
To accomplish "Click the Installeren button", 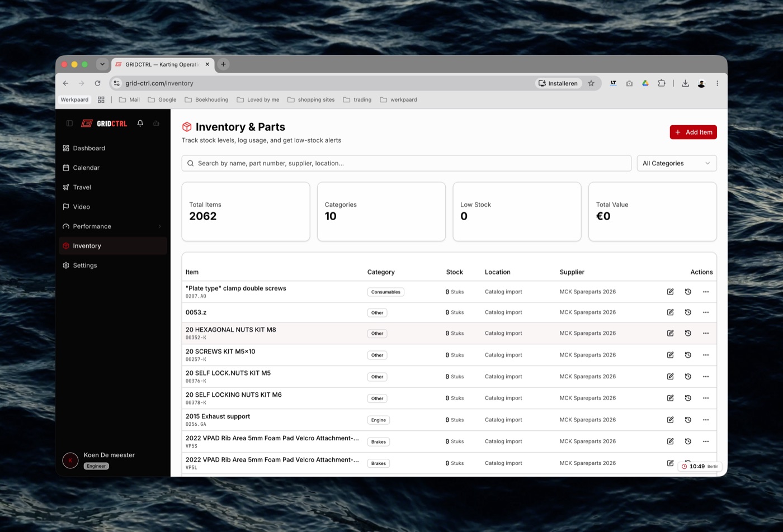I will [558, 83].
